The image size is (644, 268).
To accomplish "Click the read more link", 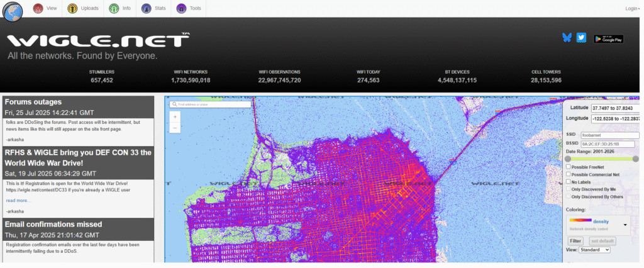I will (18, 201).
